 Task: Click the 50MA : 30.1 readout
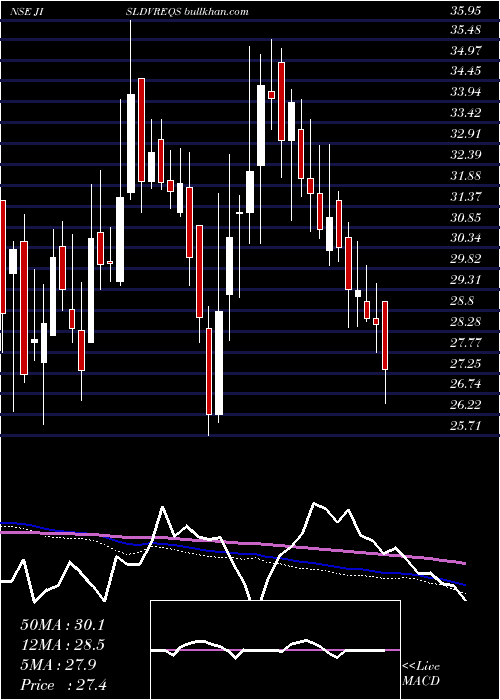pos(62,625)
